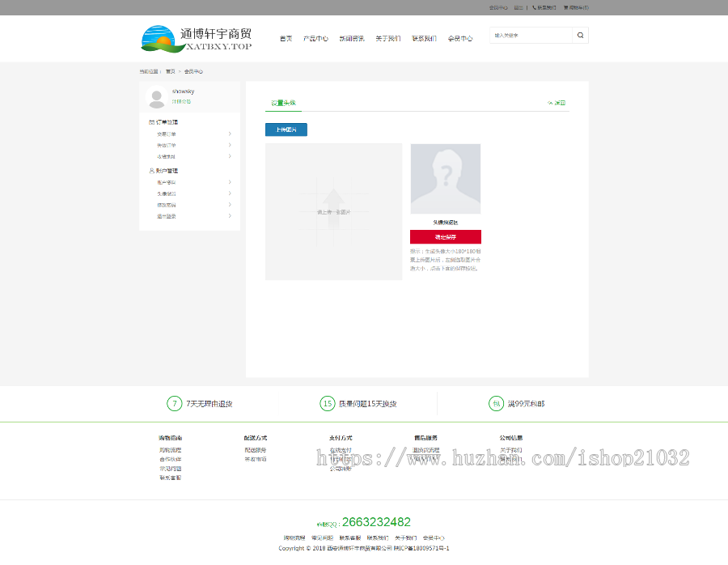
Task: Click the blue 上传图片 upload button
Action: point(286,129)
